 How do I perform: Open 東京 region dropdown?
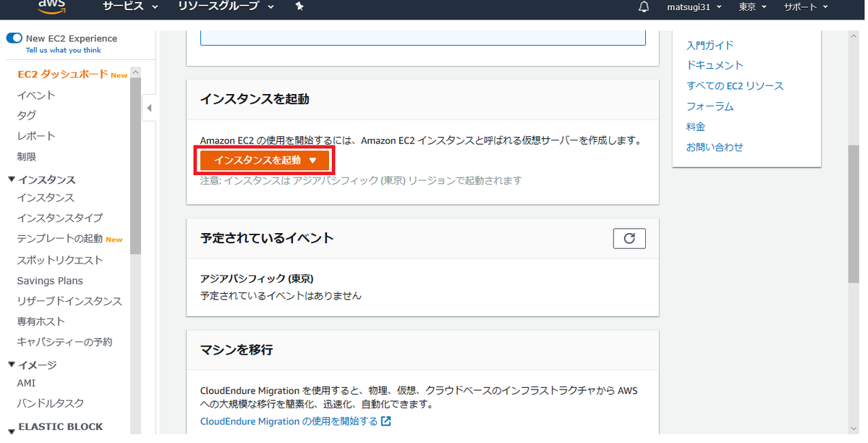click(753, 7)
